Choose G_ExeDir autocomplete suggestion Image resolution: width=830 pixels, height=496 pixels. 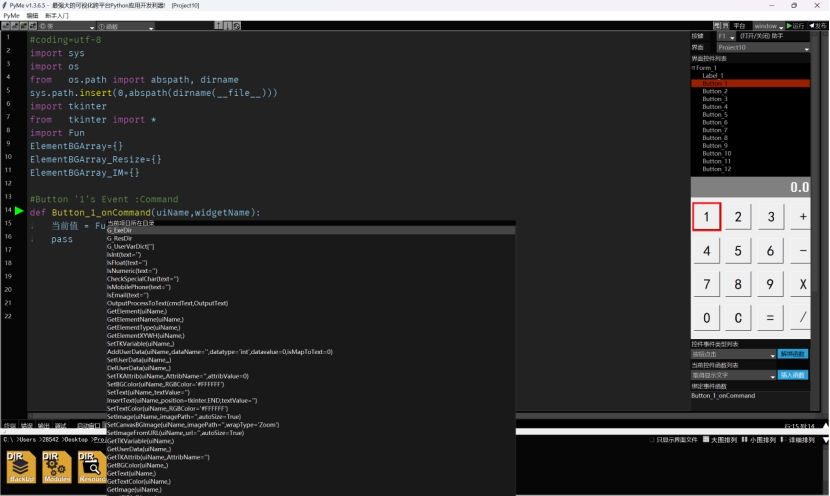tap(310, 230)
